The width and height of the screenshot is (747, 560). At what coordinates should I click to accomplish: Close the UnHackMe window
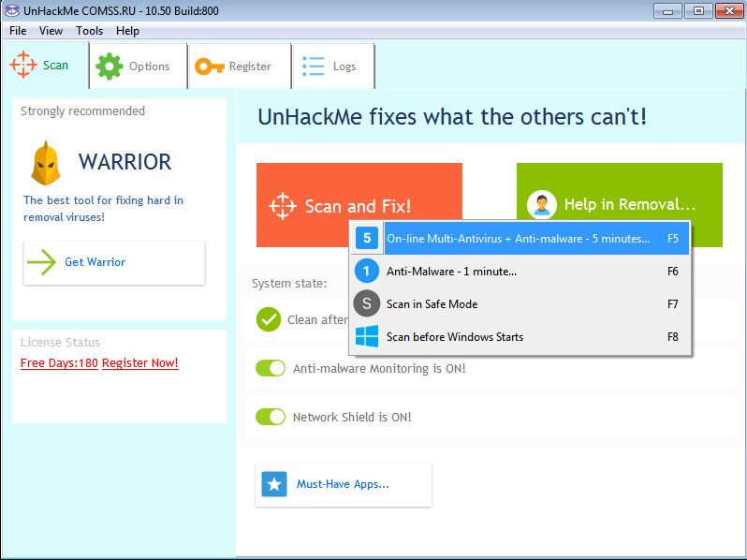pyautogui.click(x=729, y=10)
